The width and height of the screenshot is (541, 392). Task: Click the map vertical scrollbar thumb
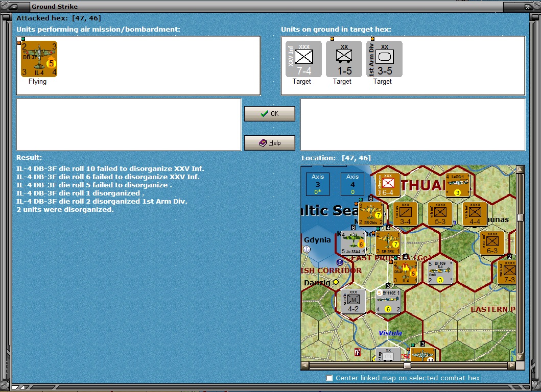pyautogui.click(x=520, y=217)
